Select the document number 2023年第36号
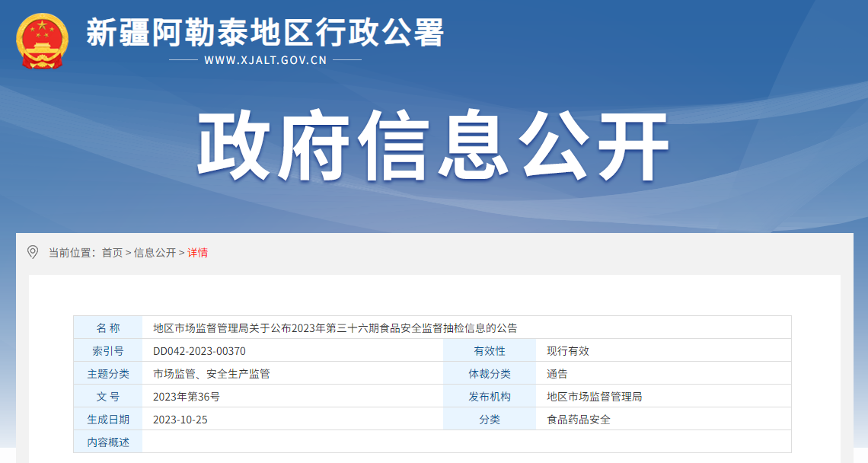This screenshot has height=463, width=868. 187,397
